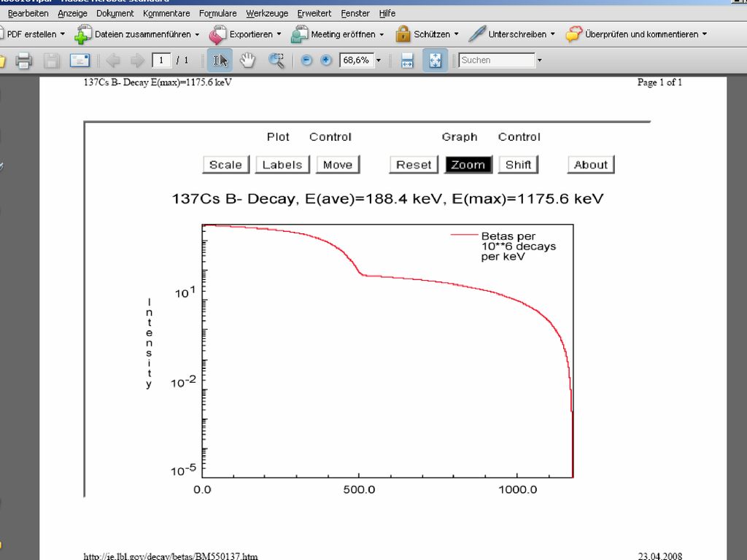Image resolution: width=747 pixels, height=560 pixels.
Task: Click the Scale button in Plot Control
Action: click(x=226, y=165)
